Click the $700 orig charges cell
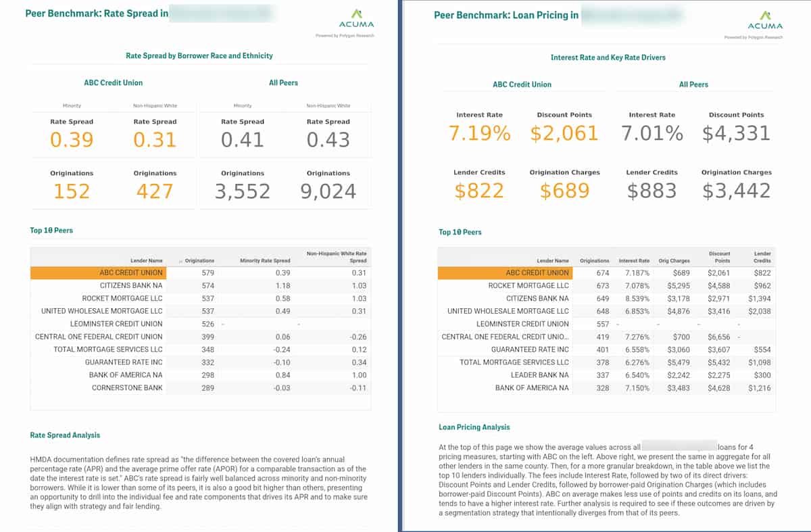The height and width of the screenshot is (532, 811). [x=682, y=337]
